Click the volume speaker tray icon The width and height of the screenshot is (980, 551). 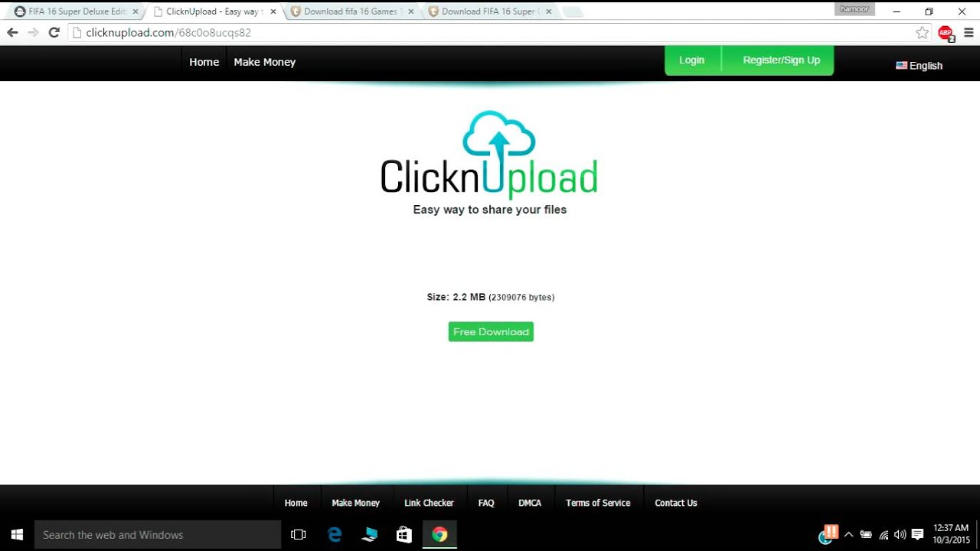[x=900, y=535]
